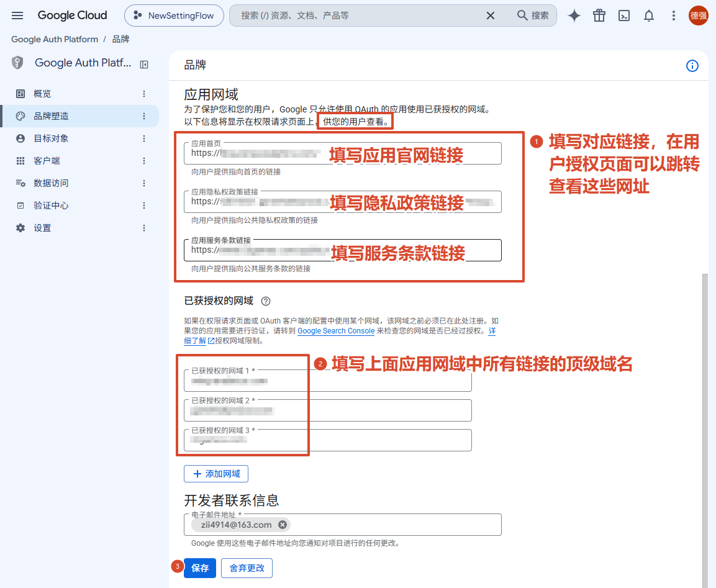Open more options for 品牌塑造
Viewport: 716px width, 588px height.
144,116
